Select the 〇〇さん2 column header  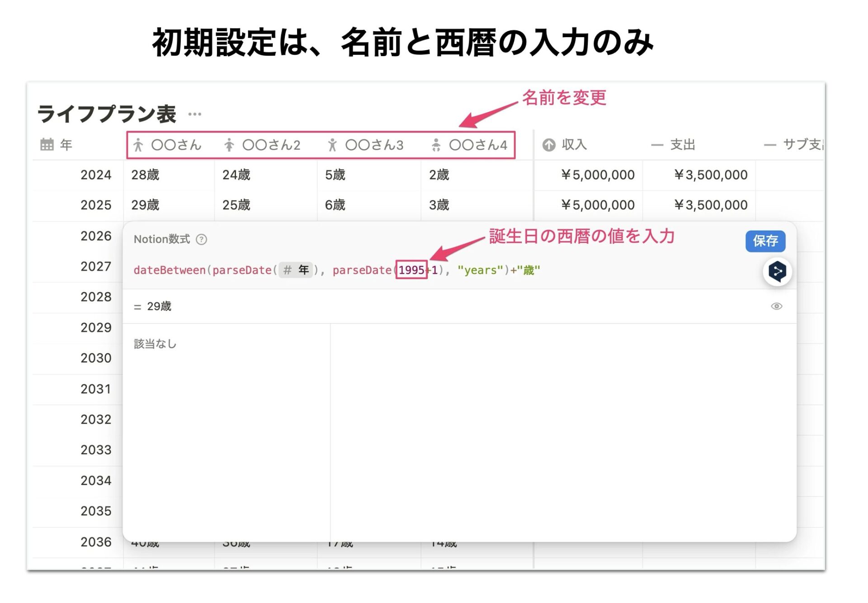click(x=263, y=145)
